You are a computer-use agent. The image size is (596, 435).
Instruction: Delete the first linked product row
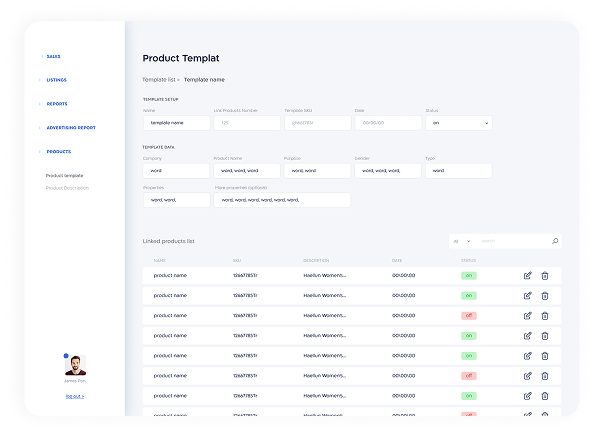tap(545, 276)
